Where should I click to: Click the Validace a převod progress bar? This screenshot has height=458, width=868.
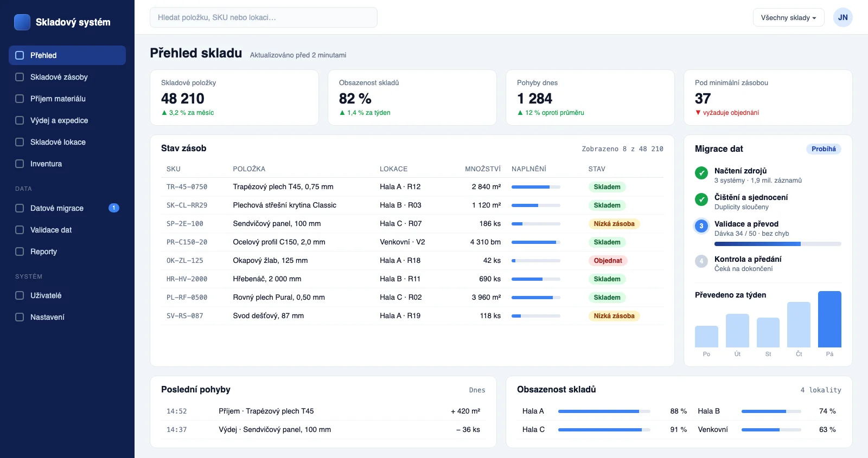[x=778, y=244]
